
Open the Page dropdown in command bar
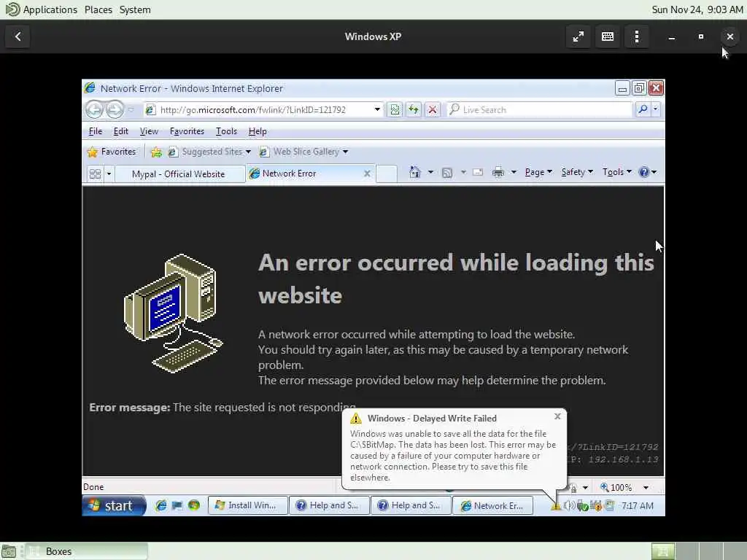pos(538,172)
